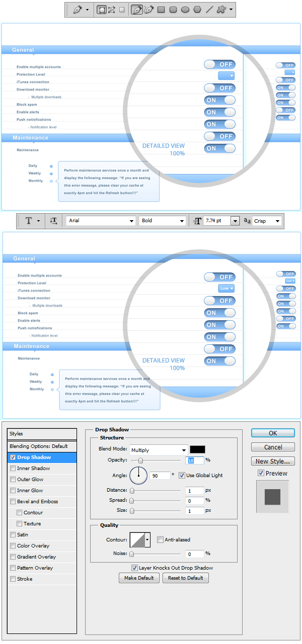Viewport: 302px width, 644px height.
Task: Click the OK button
Action: tap(273, 433)
